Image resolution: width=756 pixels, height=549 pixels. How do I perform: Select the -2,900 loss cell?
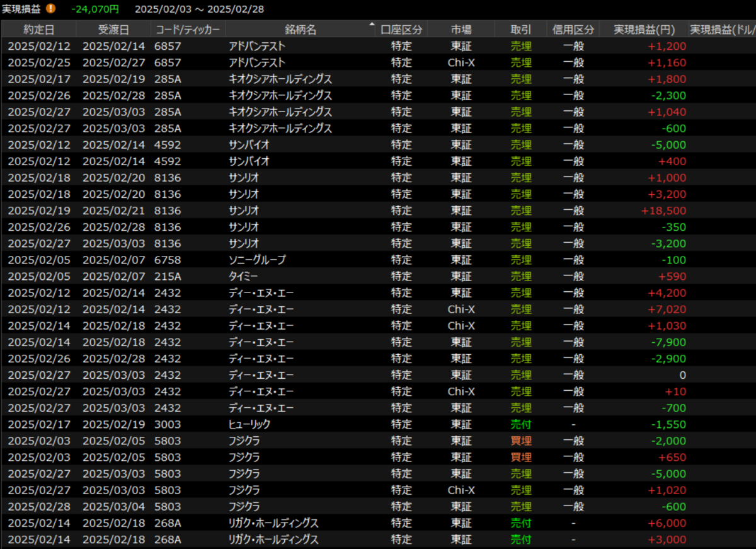pos(668,358)
